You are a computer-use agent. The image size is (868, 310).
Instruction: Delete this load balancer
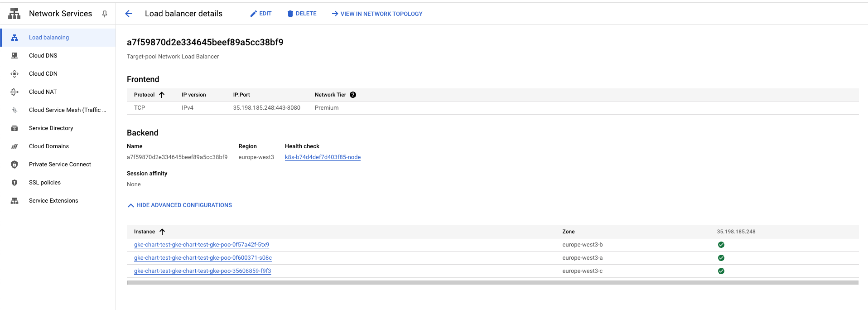(x=302, y=14)
